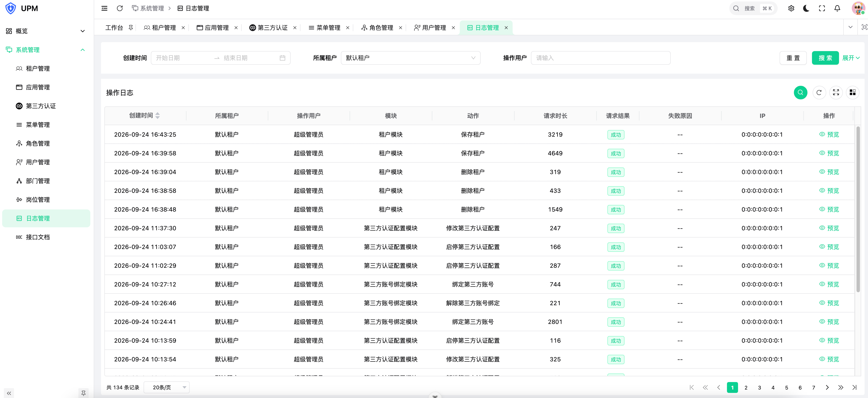Open the 20条/页 page size dropdown
Image resolution: width=868 pixels, height=398 pixels.
point(166,387)
